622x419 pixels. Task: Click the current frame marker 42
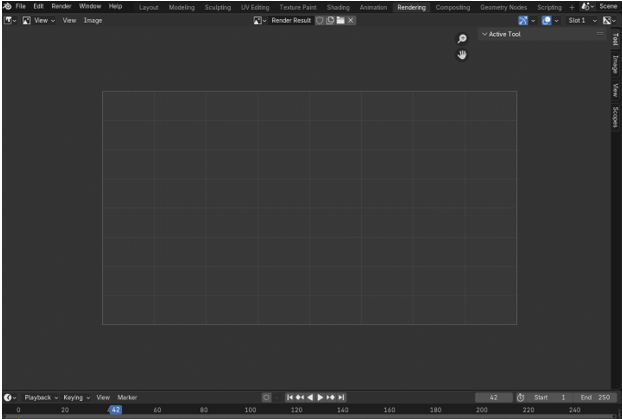point(115,409)
